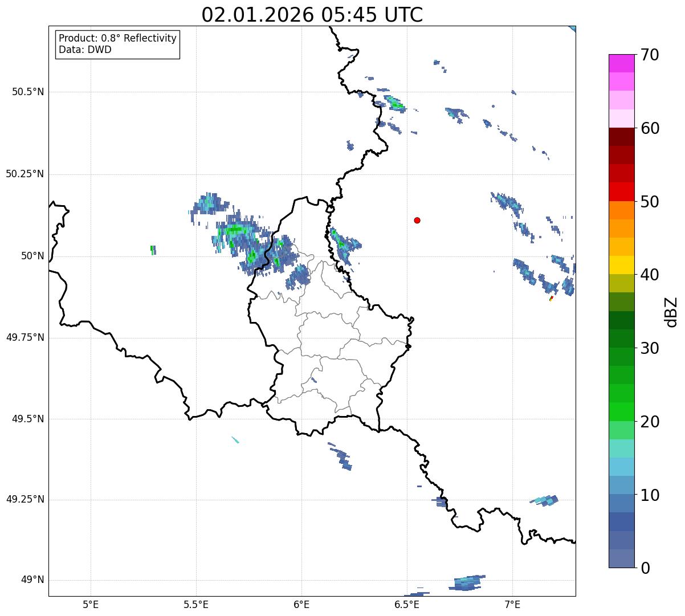Click the magenta top colorbar segment
685x616 pixels.
click(621, 63)
